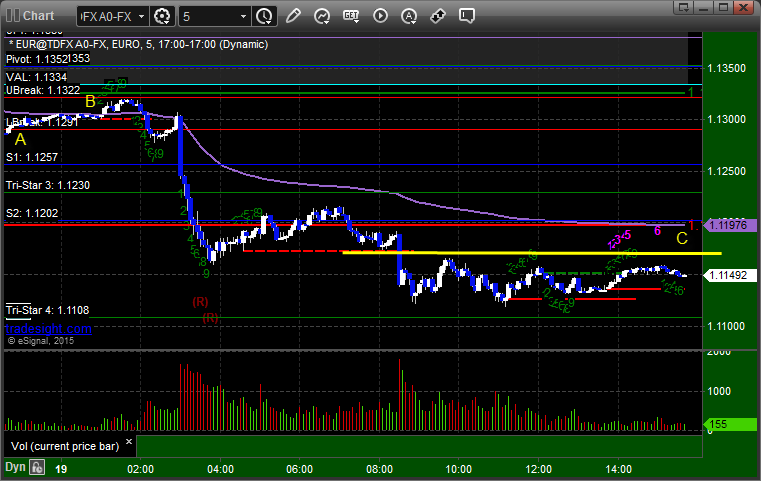Viewport: 761px width, 481px height.
Task: Click the 1.13500 price axis label
Action: click(727, 68)
